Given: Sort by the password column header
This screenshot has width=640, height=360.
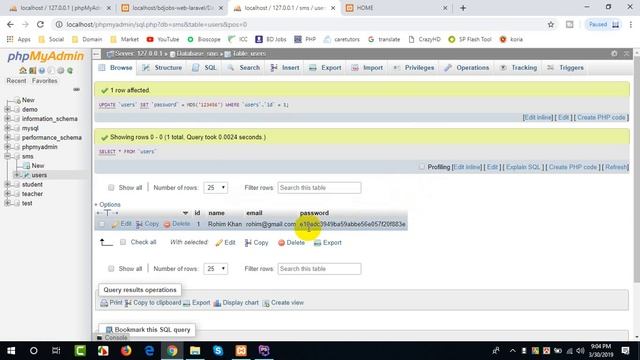Looking at the screenshot, I should coord(314,213).
